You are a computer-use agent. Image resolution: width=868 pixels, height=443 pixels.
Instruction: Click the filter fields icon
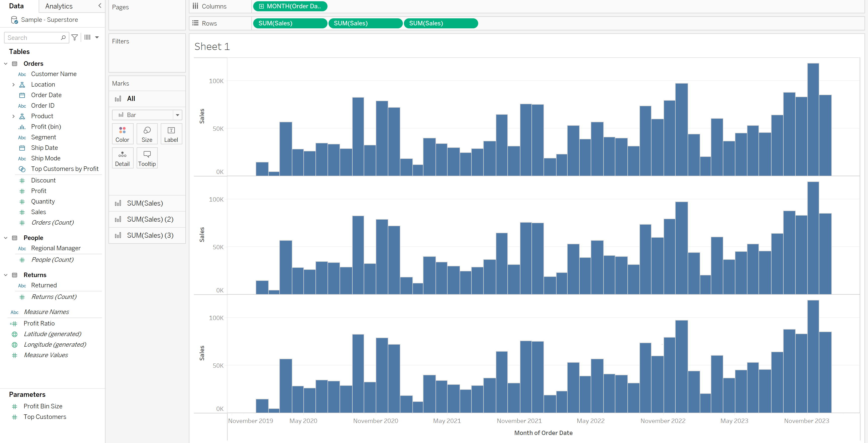click(x=75, y=37)
